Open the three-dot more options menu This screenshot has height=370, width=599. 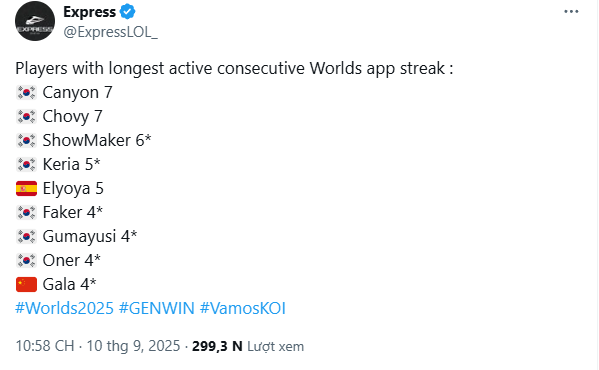[x=571, y=11]
